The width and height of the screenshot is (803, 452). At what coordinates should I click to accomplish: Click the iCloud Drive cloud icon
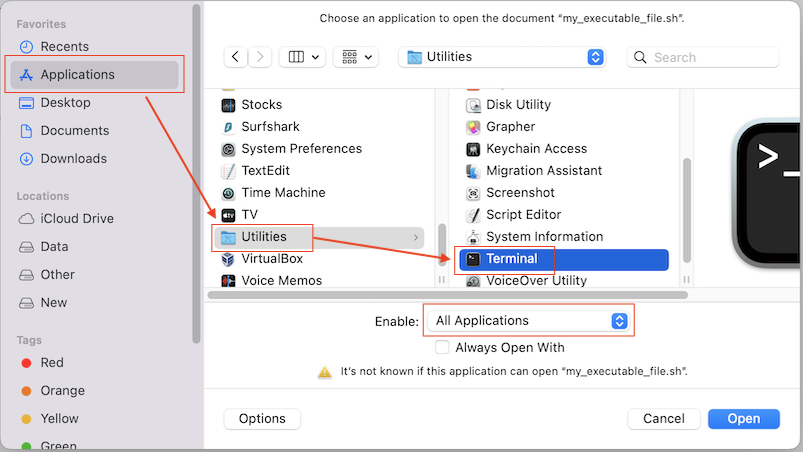pyautogui.click(x=26, y=219)
